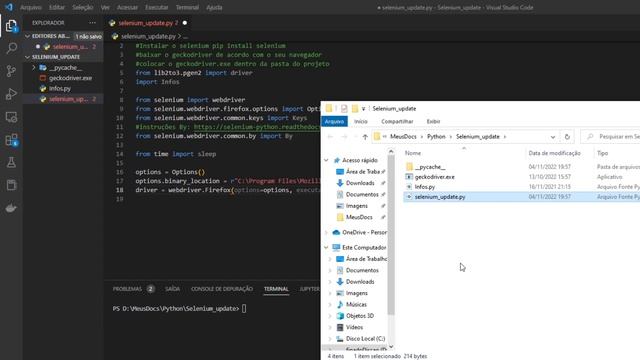Select MeusDocs under Acesso rápido

[x=359, y=217]
